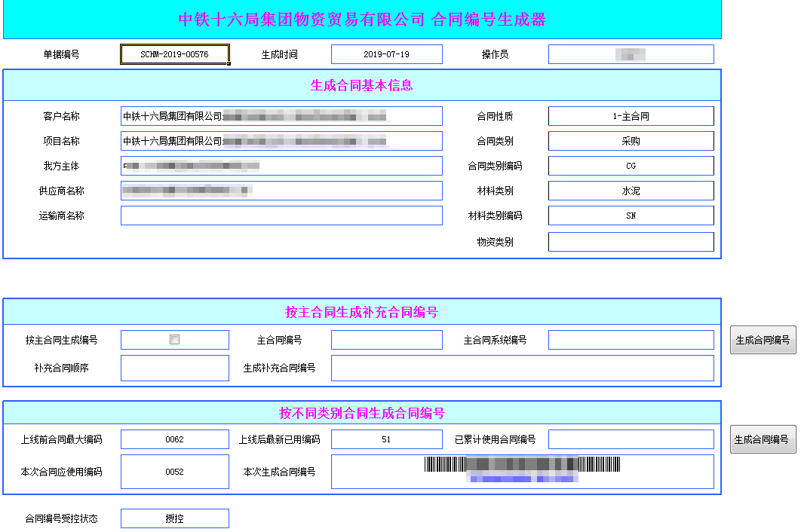
Task: Click the 项目名称 label
Action: click(61, 141)
